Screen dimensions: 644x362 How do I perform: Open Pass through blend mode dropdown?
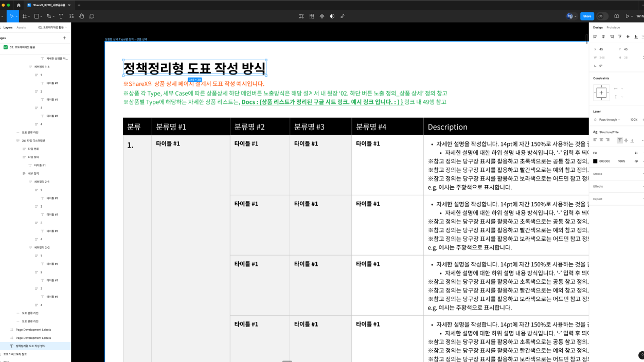click(610, 119)
